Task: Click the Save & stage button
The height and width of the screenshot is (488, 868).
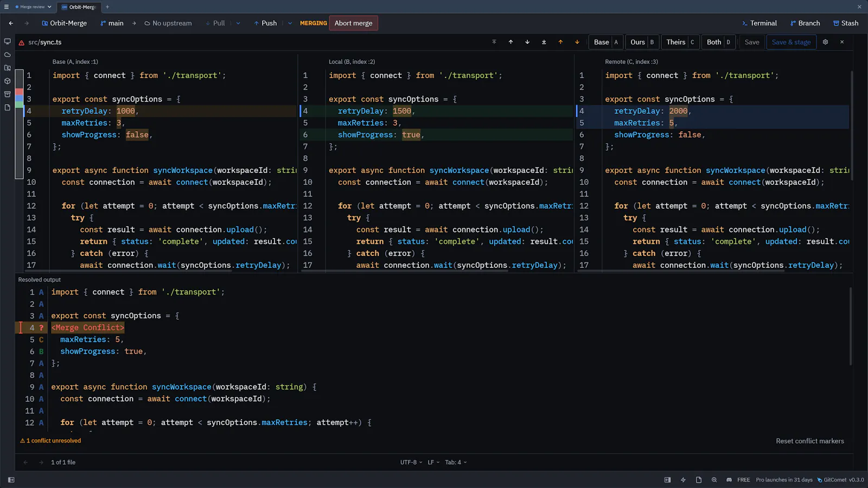Action: pyautogui.click(x=792, y=42)
